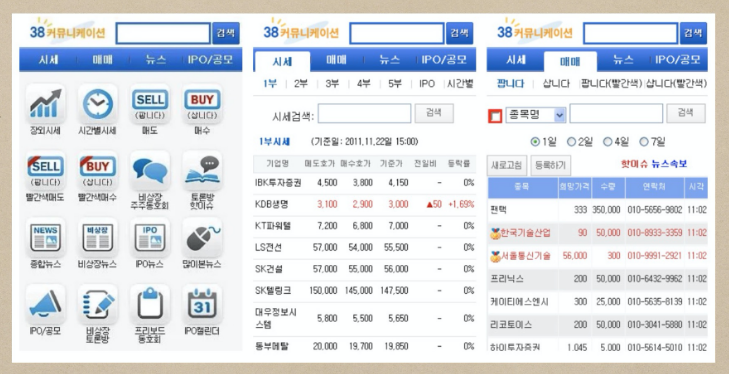The width and height of the screenshot is (729, 374).
Task: Switch to the 팝니다(빨간색) sub-tab
Action: coord(611,84)
